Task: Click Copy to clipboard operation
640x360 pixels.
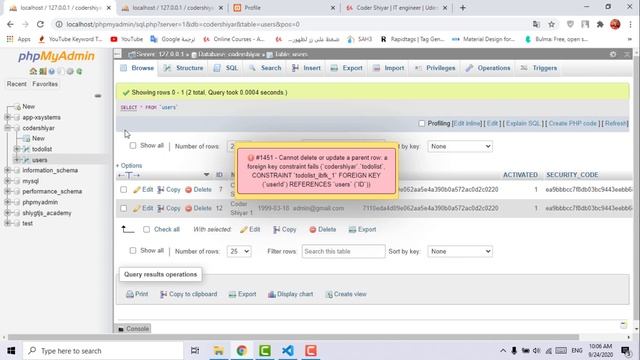Action: 189,294
